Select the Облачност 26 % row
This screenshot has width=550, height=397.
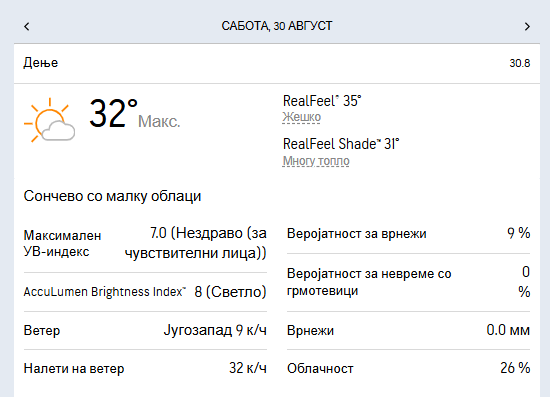(x=408, y=368)
